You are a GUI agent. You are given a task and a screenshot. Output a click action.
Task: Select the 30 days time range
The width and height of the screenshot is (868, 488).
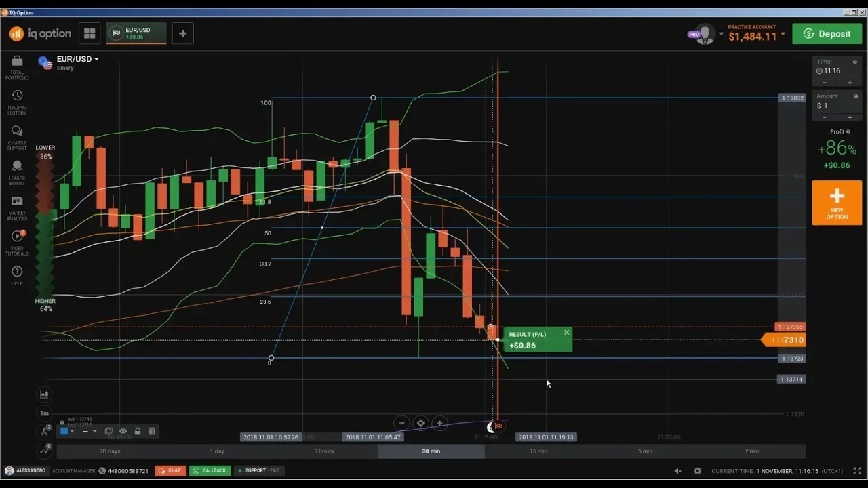click(x=110, y=451)
